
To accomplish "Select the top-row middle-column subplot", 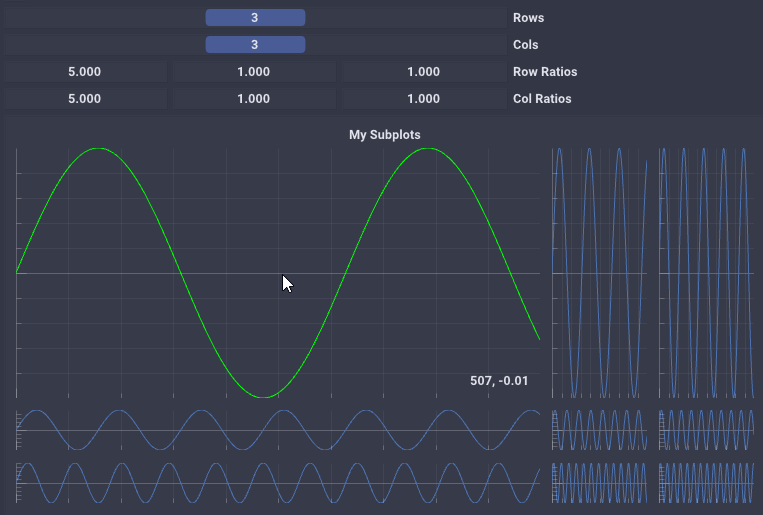I will (600, 272).
